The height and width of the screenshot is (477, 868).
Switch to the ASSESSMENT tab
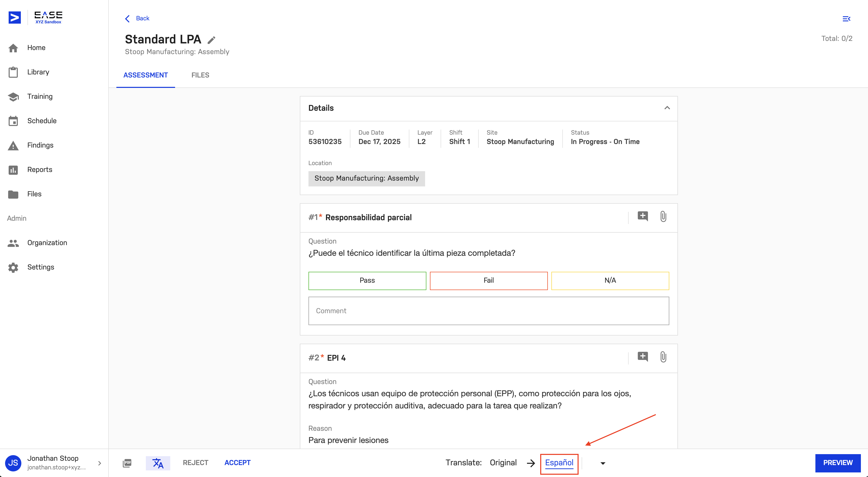(x=146, y=75)
